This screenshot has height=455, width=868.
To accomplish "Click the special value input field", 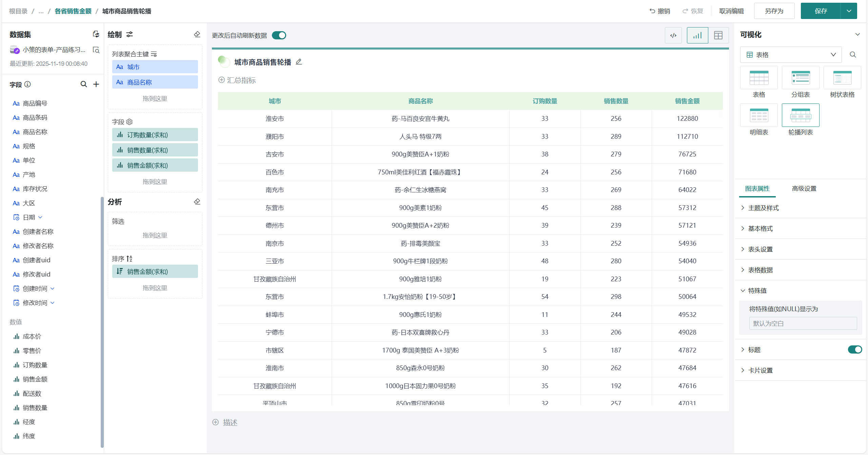I will (803, 323).
